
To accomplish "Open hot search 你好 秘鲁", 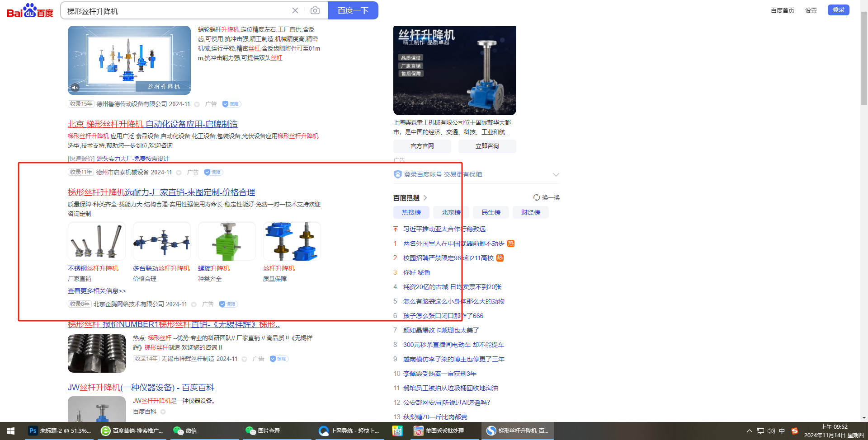I will click(417, 272).
